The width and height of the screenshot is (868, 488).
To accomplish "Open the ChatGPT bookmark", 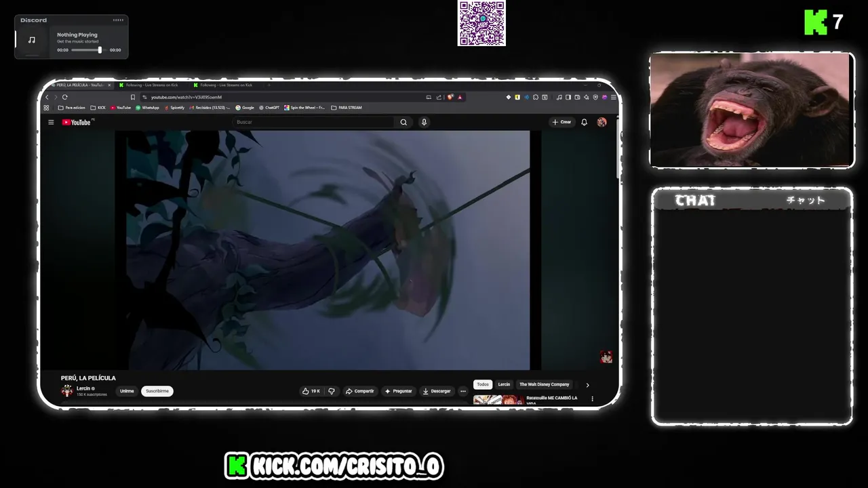I will (x=269, y=107).
